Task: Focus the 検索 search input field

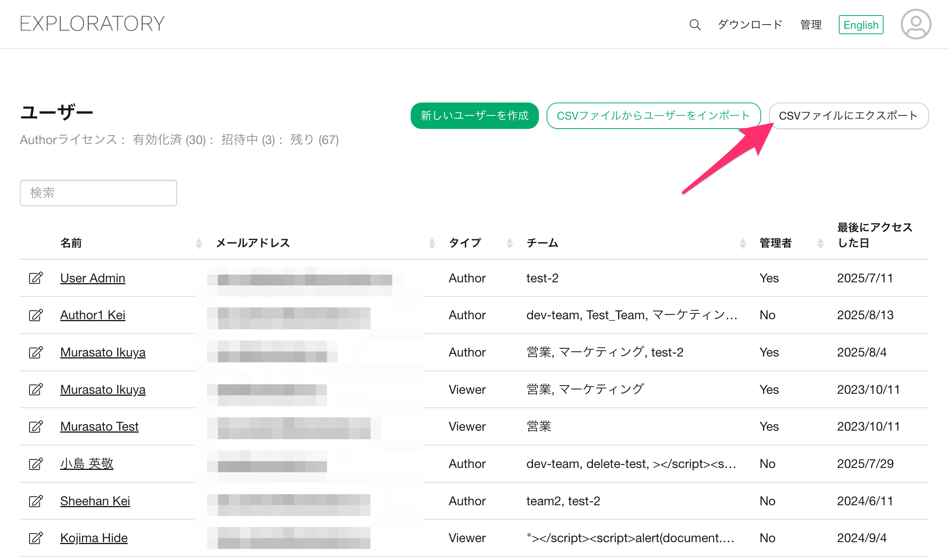Action: click(x=98, y=193)
